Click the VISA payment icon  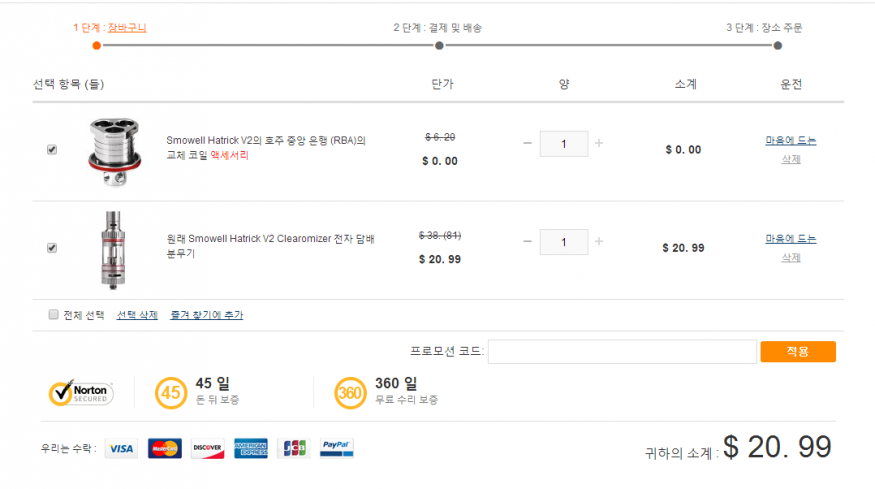click(121, 448)
